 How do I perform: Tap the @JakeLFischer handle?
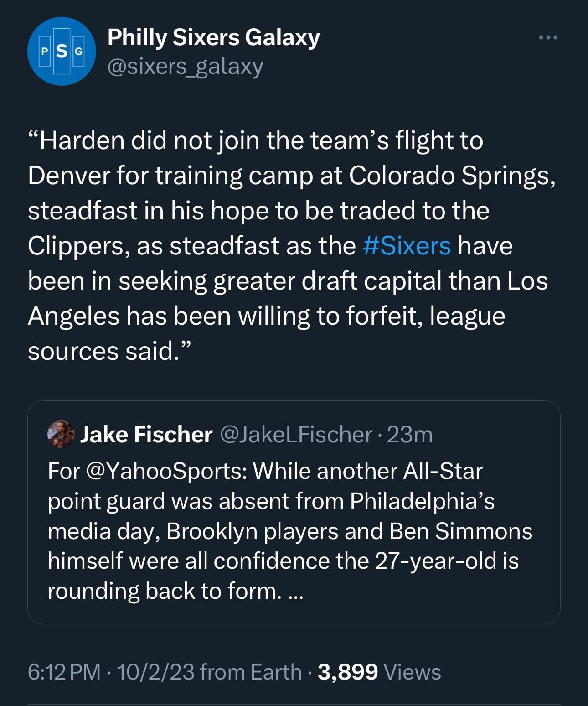296,434
